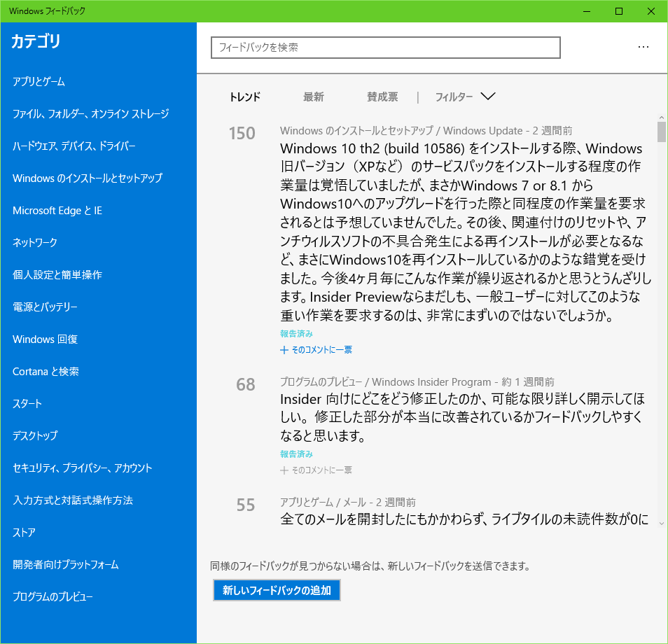668x644 pixels.
Task: Open the three-dots more options menu
Action: pyautogui.click(x=643, y=47)
